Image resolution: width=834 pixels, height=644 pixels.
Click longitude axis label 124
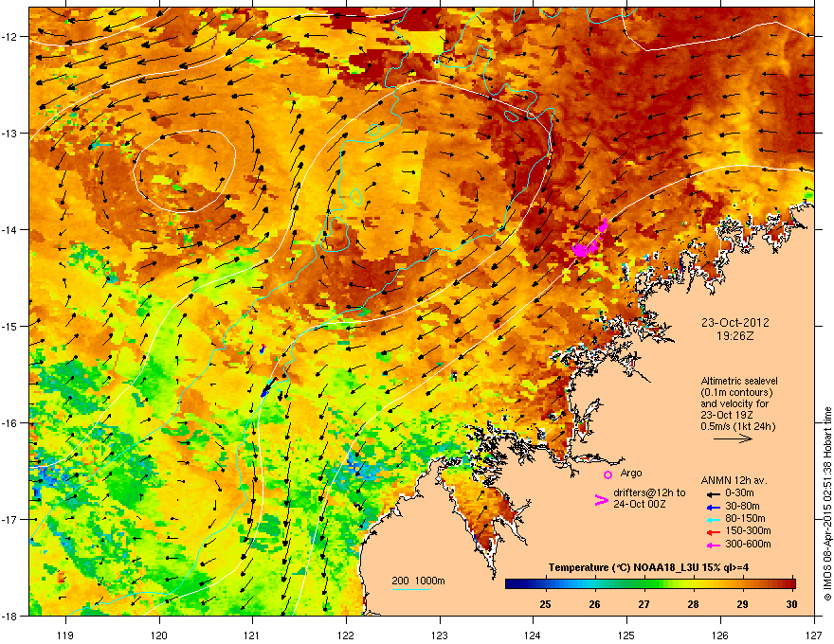click(x=533, y=635)
